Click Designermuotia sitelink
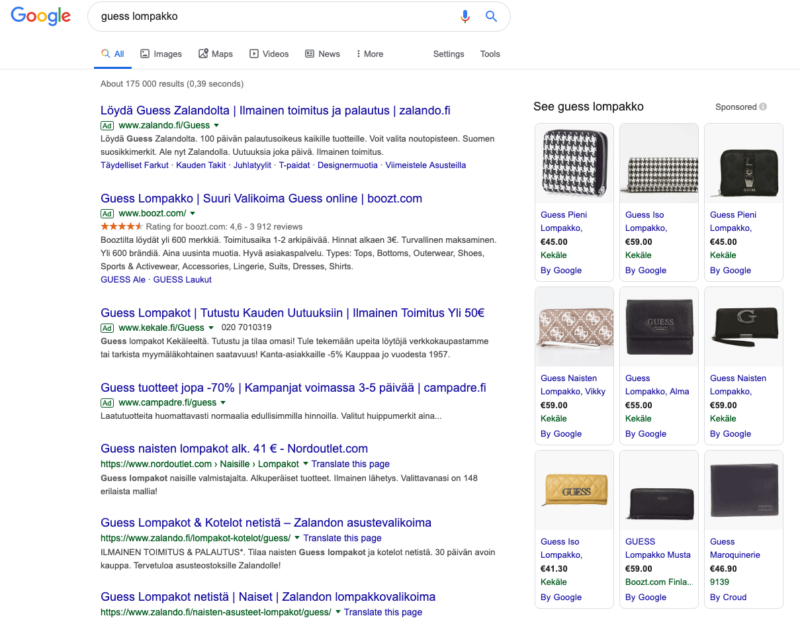 pyautogui.click(x=347, y=165)
